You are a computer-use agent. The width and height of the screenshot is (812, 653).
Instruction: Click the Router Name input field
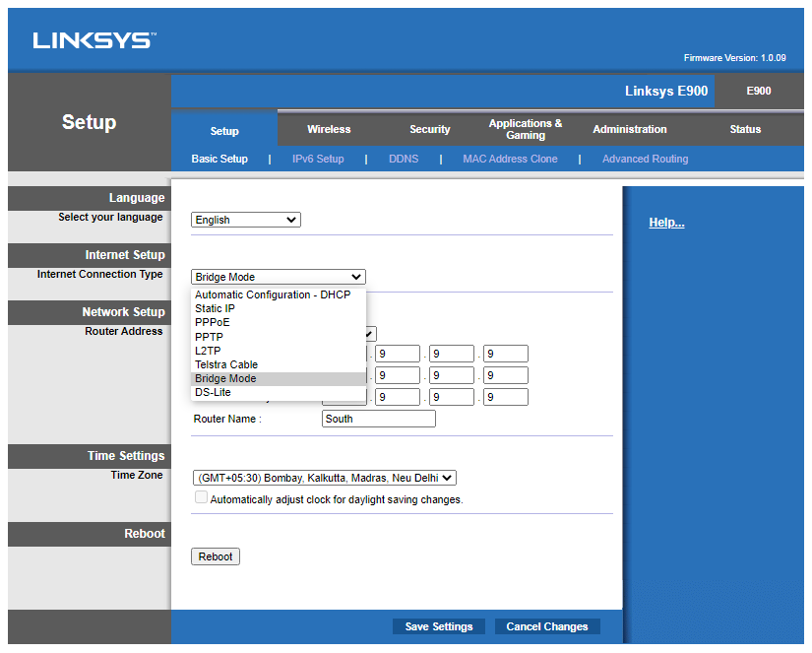point(378,419)
